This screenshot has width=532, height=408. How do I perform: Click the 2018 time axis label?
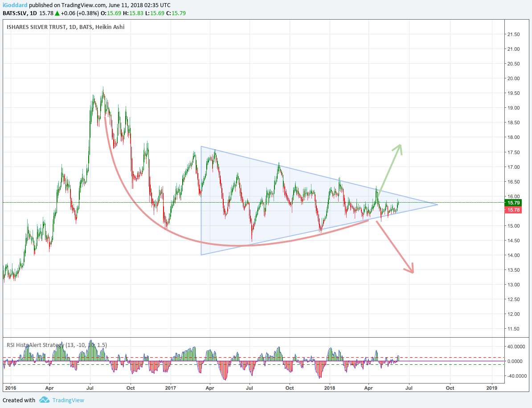329,388
